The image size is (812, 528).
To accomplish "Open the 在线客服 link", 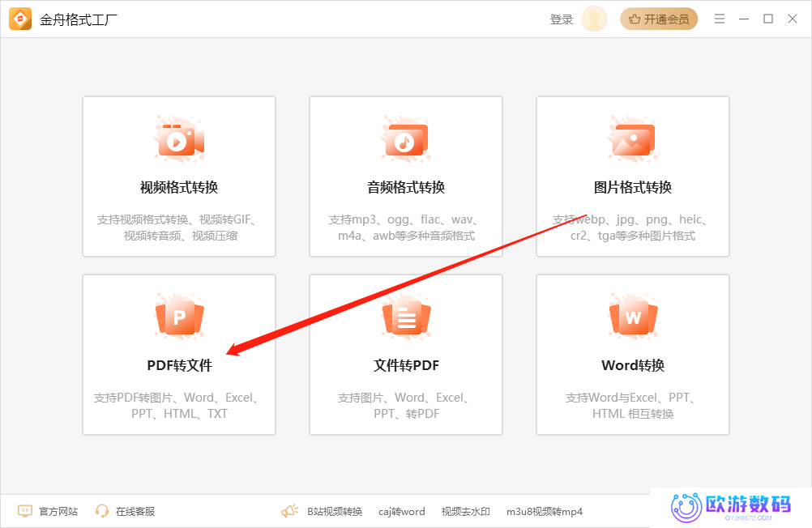I will point(135,512).
